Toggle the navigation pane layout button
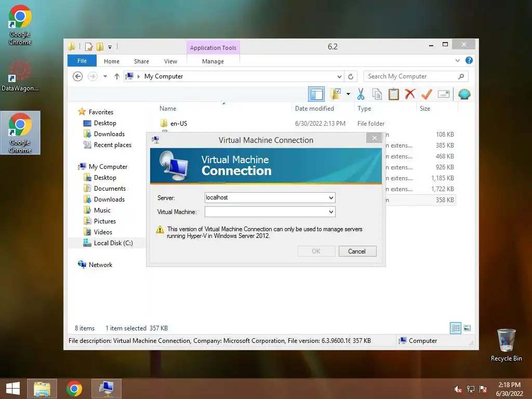 tap(316, 94)
